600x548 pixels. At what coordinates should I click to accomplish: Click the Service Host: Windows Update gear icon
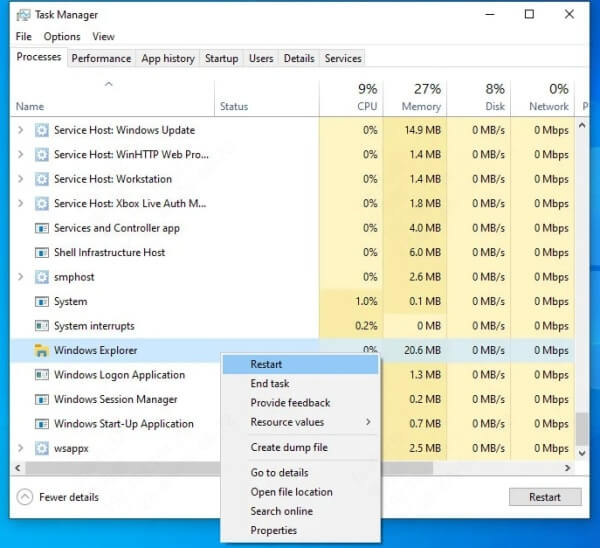coord(42,130)
